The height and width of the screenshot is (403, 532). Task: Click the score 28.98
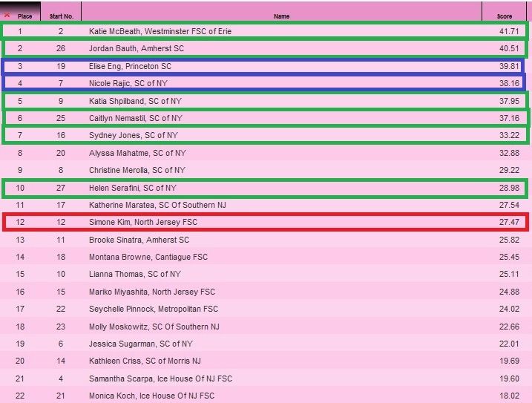(x=509, y=188)
